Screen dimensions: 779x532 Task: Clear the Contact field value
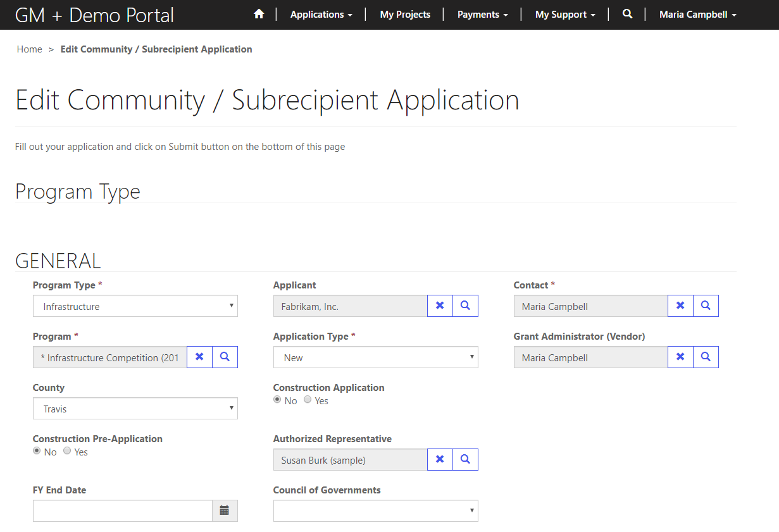[680, 306]
